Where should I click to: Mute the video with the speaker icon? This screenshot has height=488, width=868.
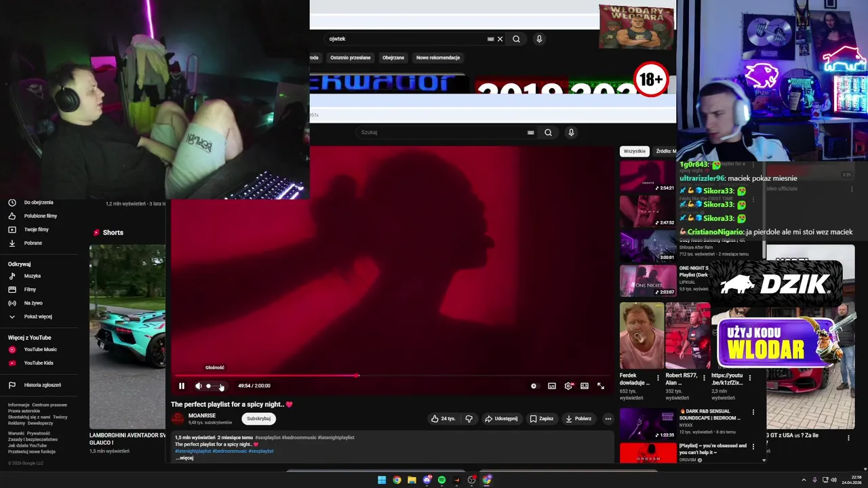coord(199,386)
